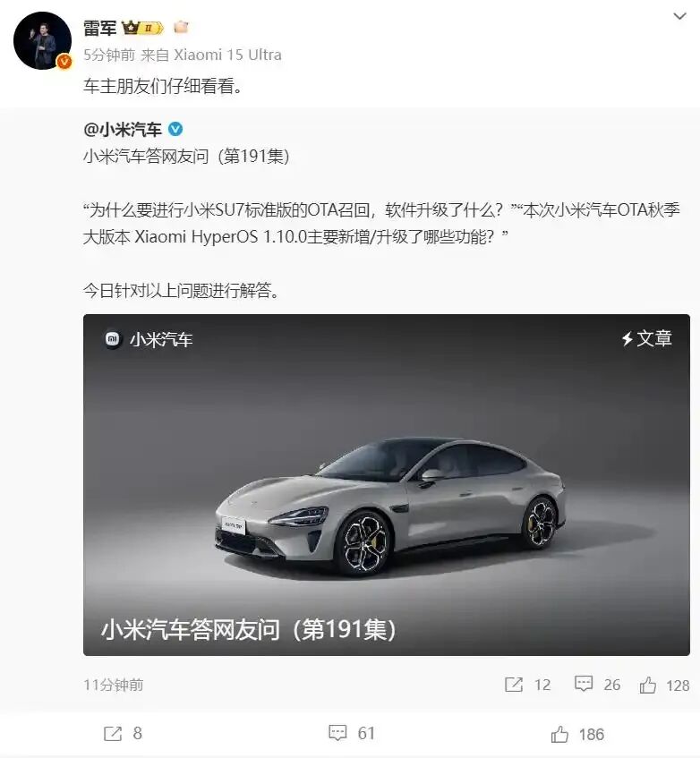Open Lei Jun's profile avatar
This screenshot has height=758, width=700.
(x=43, y=40)
